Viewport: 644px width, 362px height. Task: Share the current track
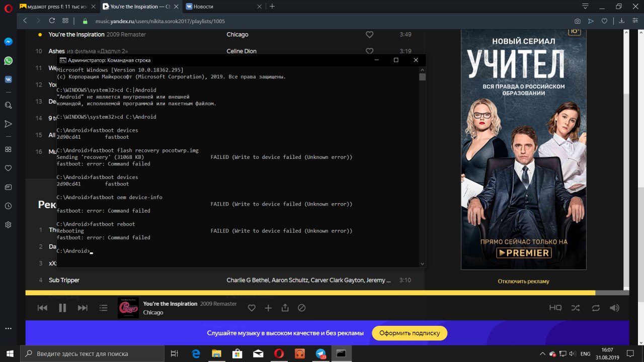click(285, 308)
